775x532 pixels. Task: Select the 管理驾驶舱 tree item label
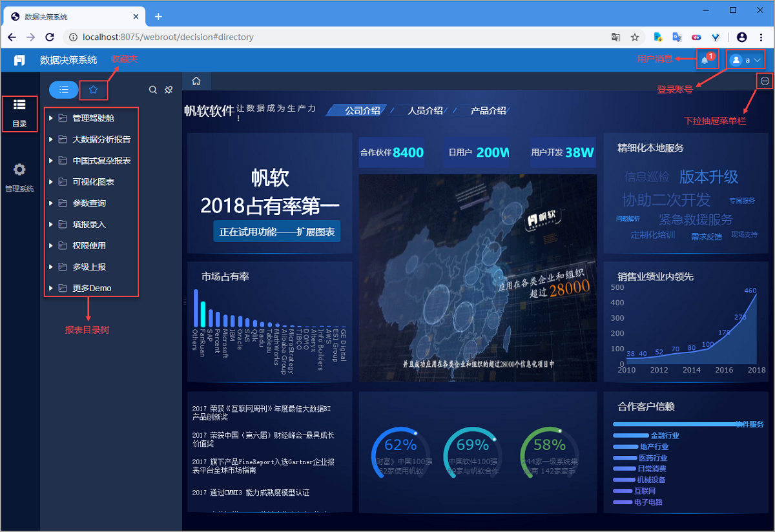[93, 118]
